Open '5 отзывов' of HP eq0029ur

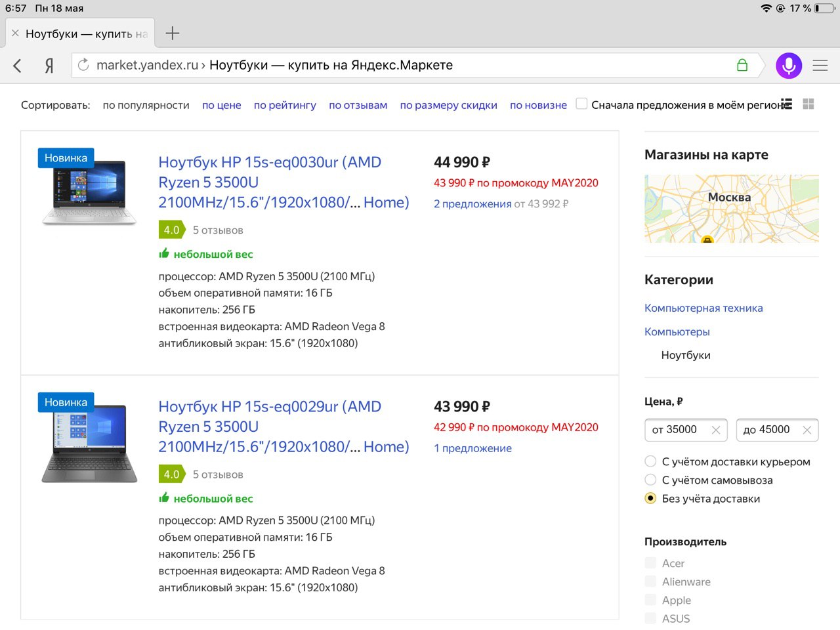point(218,474)
